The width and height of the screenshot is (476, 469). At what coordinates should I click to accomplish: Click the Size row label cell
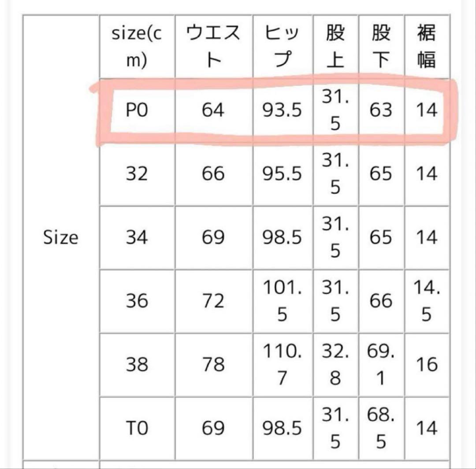(61, 238)
